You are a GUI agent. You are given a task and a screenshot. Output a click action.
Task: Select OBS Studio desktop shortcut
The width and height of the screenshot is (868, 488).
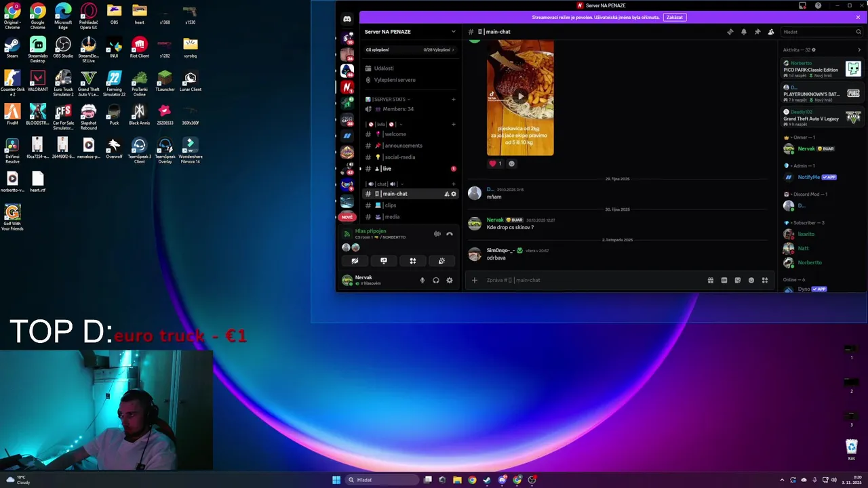point(63,48)
